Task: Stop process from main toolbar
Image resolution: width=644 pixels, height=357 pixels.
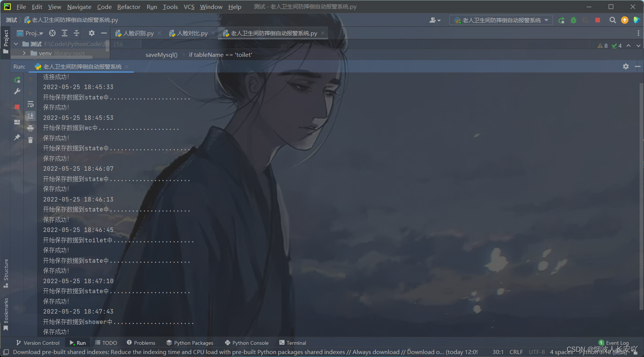Action: [x=598, y=20]
